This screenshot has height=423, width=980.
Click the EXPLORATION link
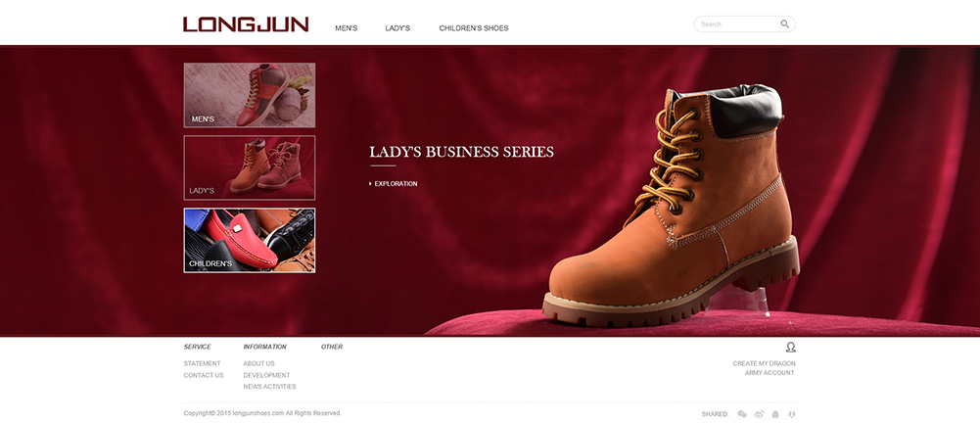click(394, 184)
